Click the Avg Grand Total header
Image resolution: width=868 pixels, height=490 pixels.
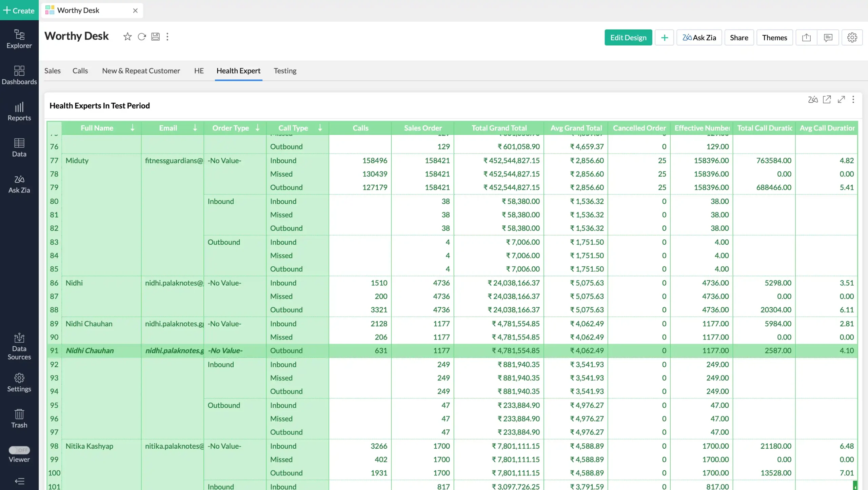576,128
